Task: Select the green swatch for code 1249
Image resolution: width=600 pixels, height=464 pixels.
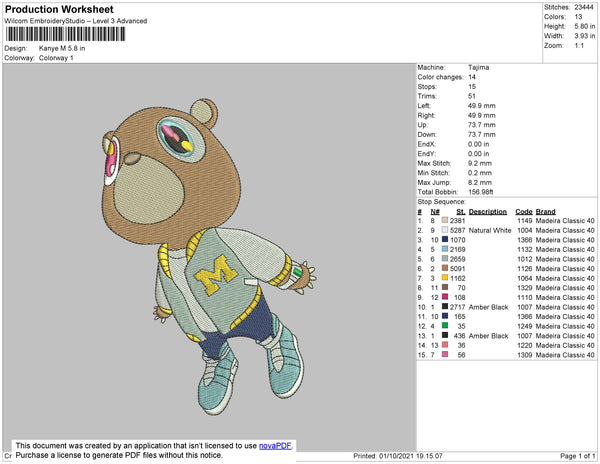Action: pyautogui.click(x=445, y=326)
